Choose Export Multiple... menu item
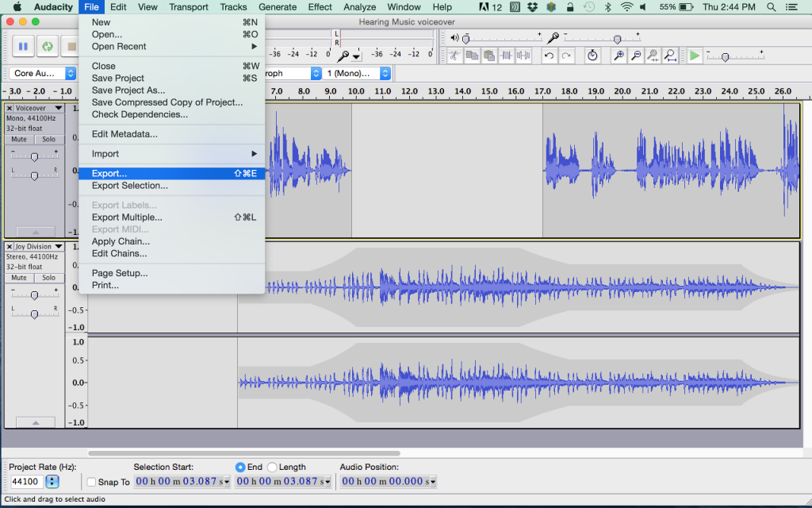 [x=172, y=217]
